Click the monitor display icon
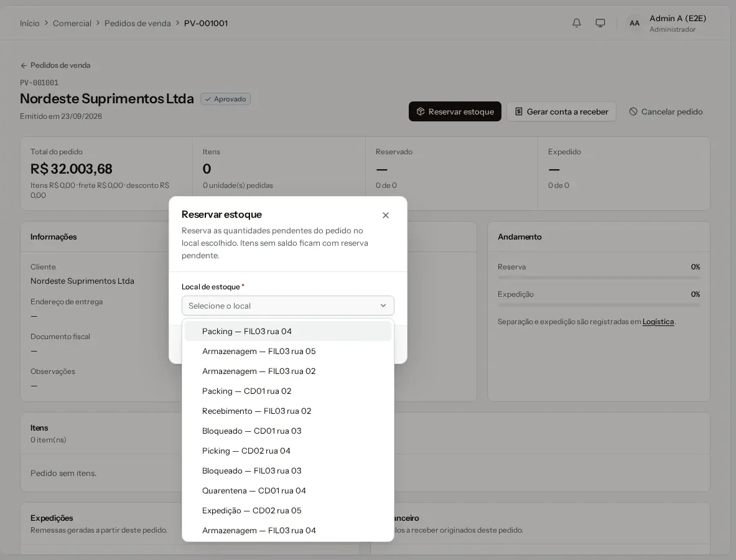This screenshot has width=736, height=560. (600, 23)
